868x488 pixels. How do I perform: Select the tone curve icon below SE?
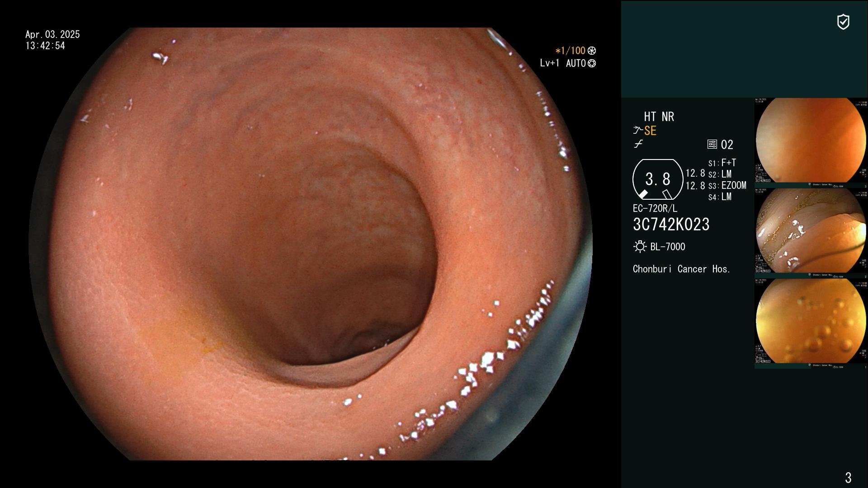638,144
